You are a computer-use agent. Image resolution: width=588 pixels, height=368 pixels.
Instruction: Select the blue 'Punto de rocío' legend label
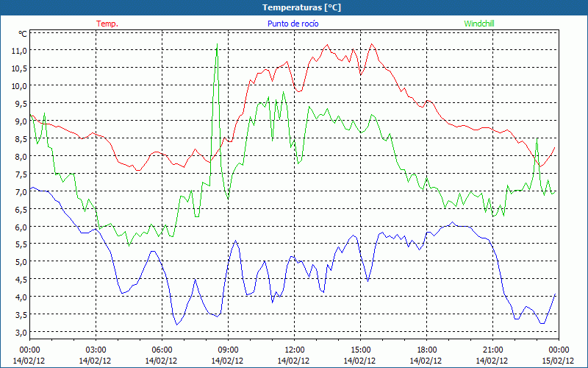tap(293, 24)
